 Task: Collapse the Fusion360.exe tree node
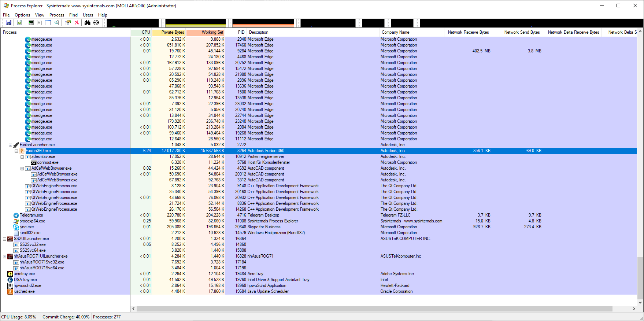coord(16,151)
